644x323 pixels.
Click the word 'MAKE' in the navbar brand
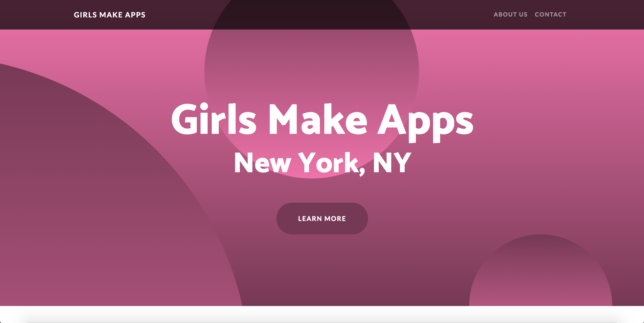[x=111, y=15]
